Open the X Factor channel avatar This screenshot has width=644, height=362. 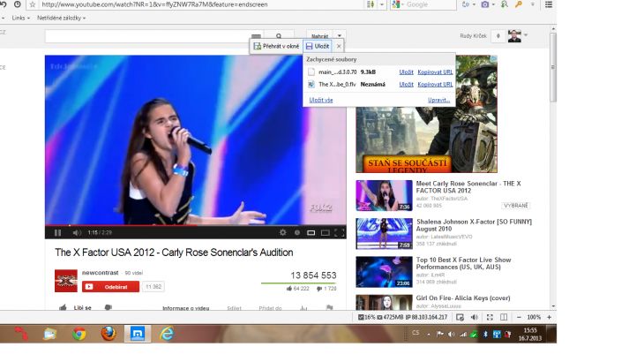tap(65, 281)
